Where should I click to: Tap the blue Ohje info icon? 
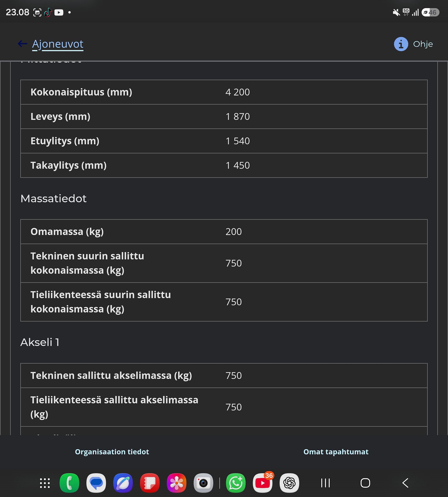point(401,44)
